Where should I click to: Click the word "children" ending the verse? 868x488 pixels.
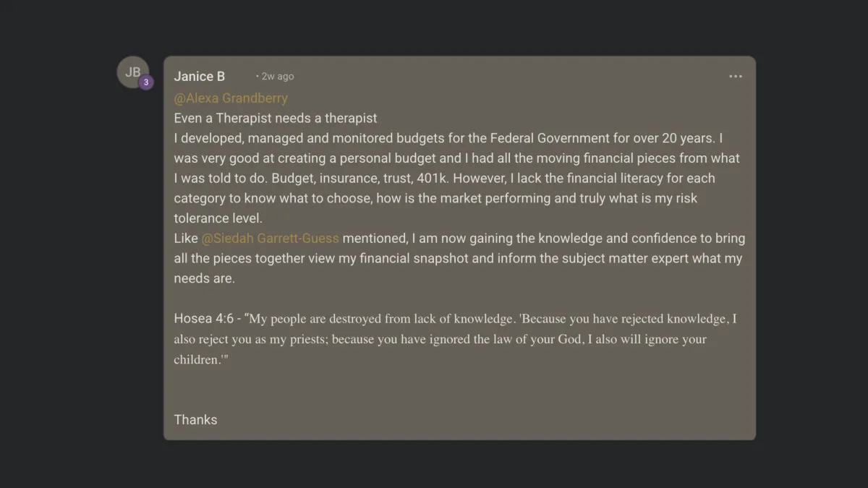pyautogui.click(x=197, y=359)
